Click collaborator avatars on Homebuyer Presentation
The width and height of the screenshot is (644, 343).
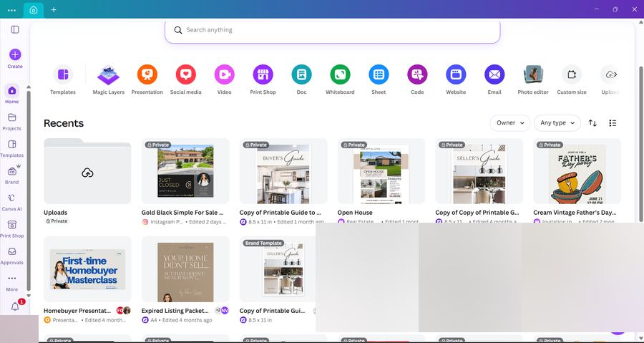point(123,311)
